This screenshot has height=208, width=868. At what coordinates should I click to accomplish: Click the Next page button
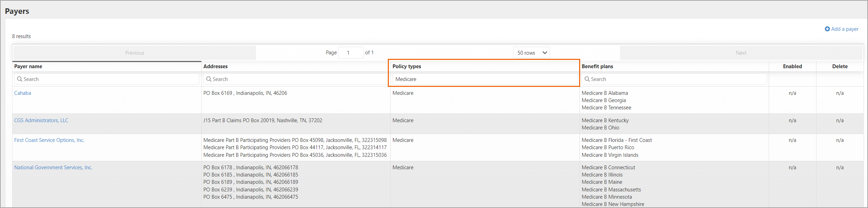pos(741,53)
